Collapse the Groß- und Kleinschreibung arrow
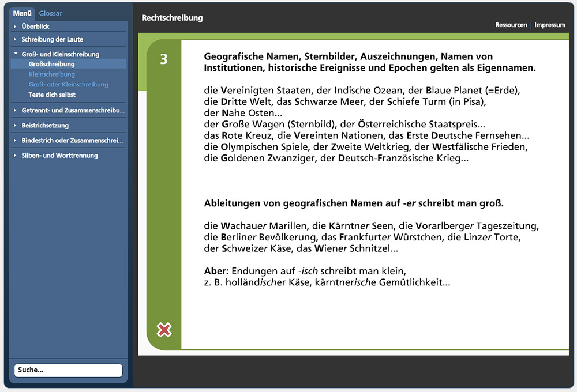Screen dimensions: 577x392 pyautogui.click(x=16, y=54)
